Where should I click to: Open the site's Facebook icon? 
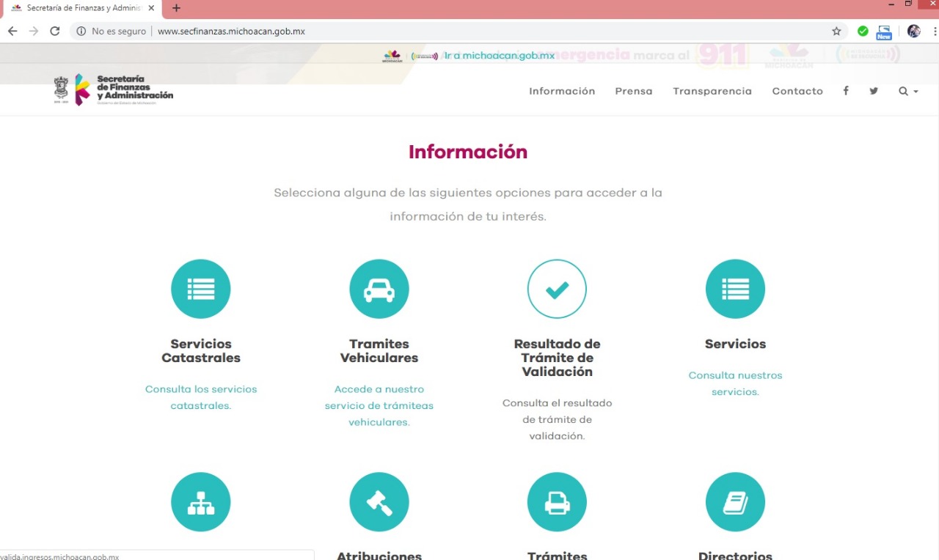845,91
